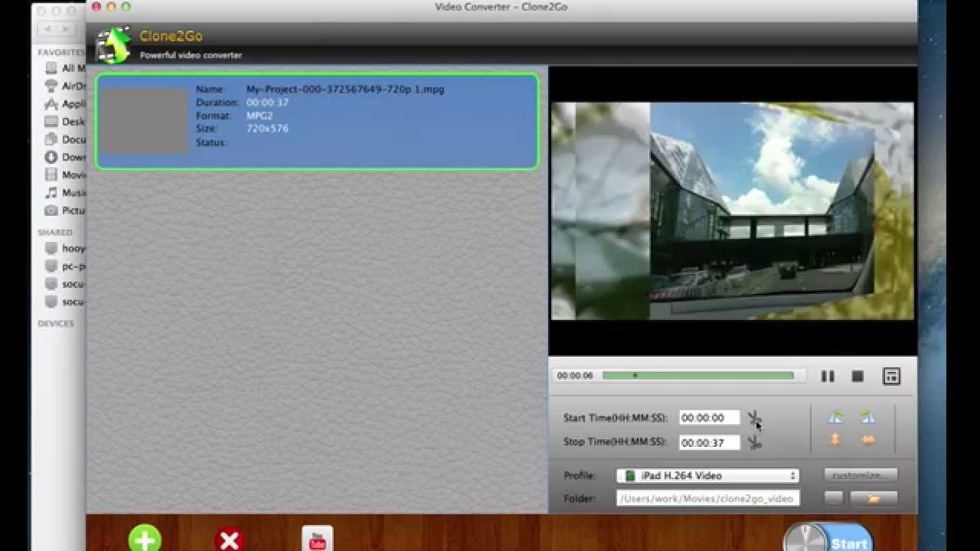Open the output folder with the folder icon button
Screen dimensions: 980x551
pyautogui.click(x=874, y=498)
